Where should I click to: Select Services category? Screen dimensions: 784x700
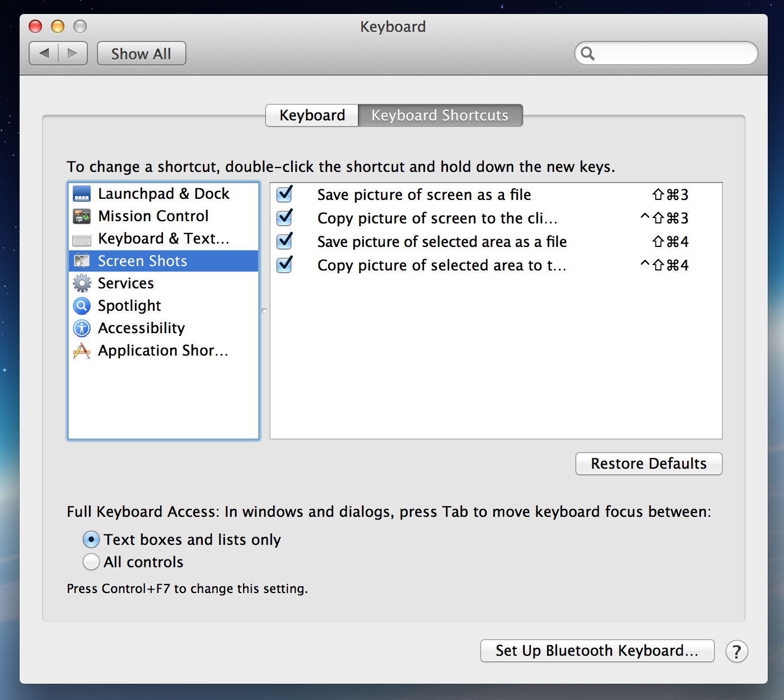tap(164, 283)
